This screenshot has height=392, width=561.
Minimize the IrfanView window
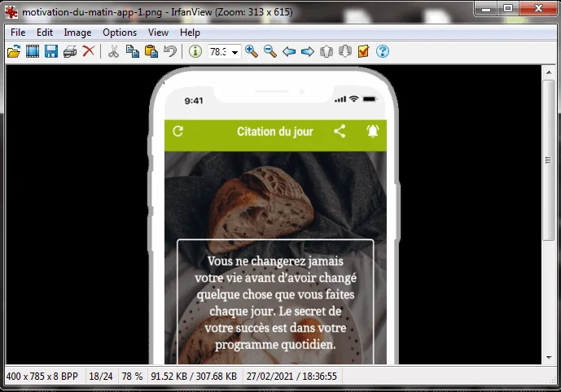[x=486, y=9]
